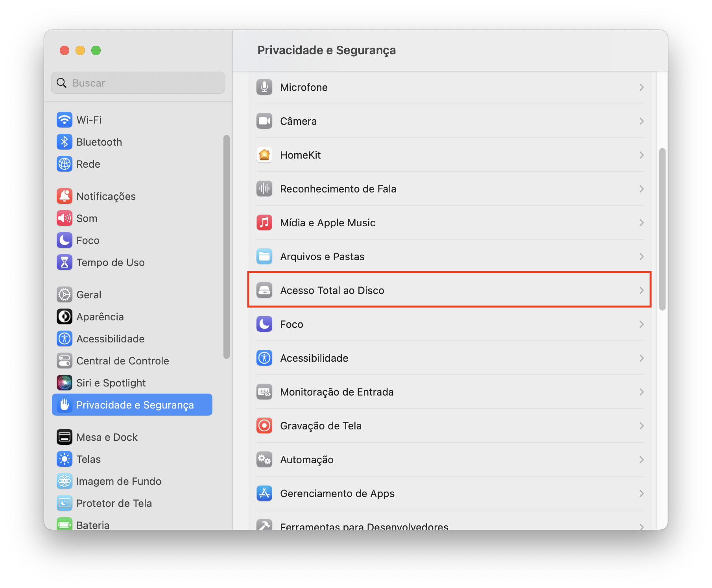This screenshot has width=712, height=588.
Task: Open Bluetooth settings from sidebar
Action: click(x=99, y=142)
